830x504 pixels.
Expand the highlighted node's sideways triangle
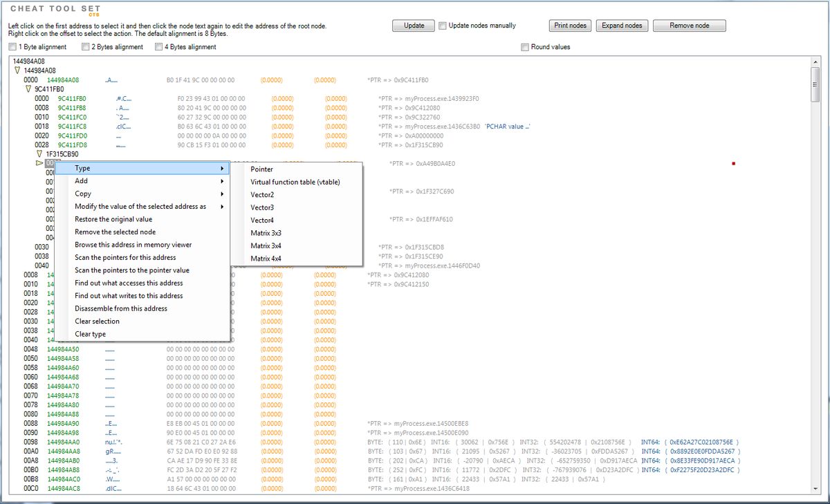point(39,164)
